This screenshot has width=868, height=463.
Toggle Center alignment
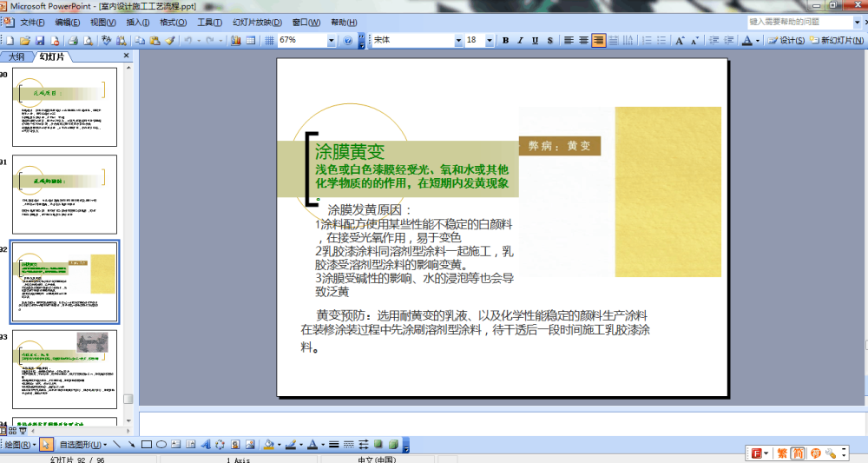[x=583, y=41]
